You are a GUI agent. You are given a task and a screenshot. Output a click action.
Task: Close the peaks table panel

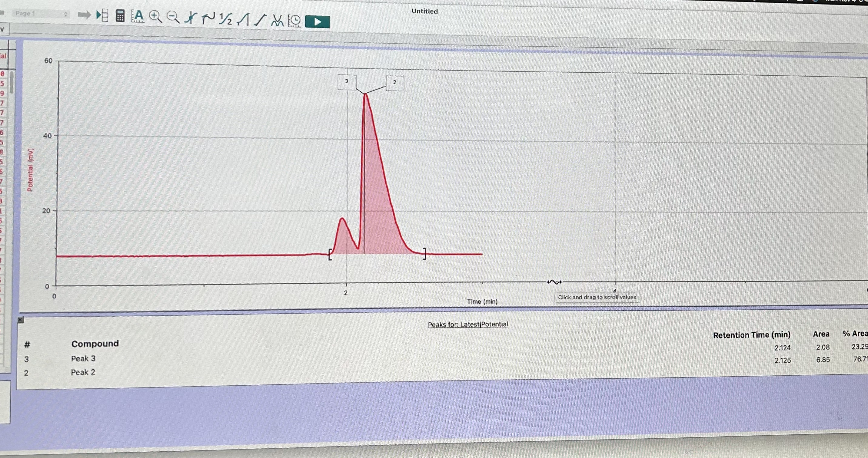[21, 320]
